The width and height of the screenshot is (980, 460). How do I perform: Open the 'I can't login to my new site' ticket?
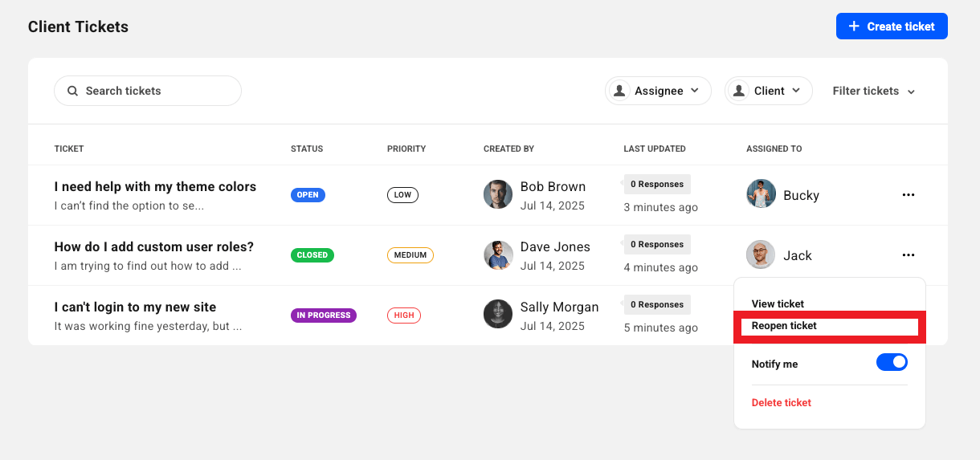coord(135,307)
